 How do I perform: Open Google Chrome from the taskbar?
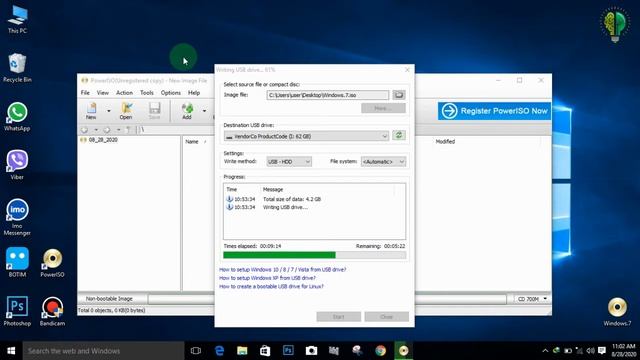pyautogui.click(x=380, y=351)
